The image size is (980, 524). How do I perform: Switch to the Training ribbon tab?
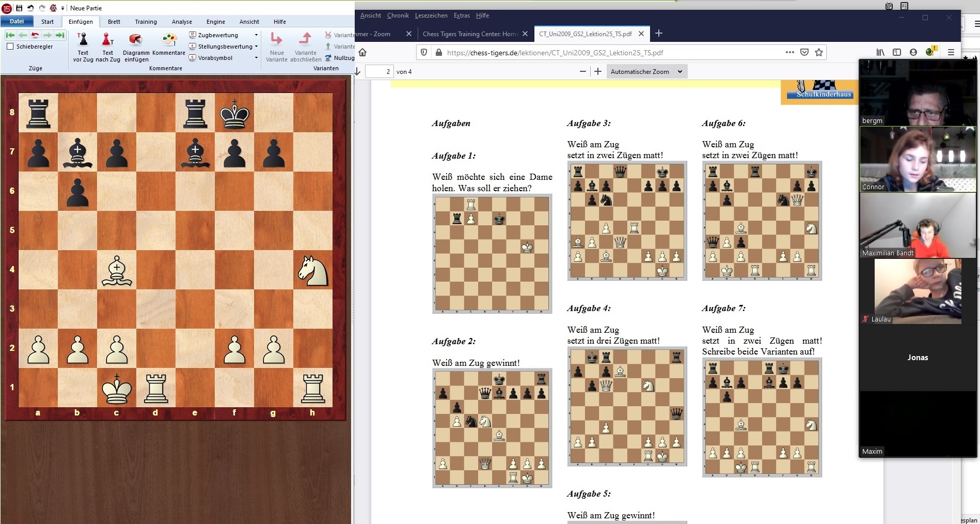(146, 22)
